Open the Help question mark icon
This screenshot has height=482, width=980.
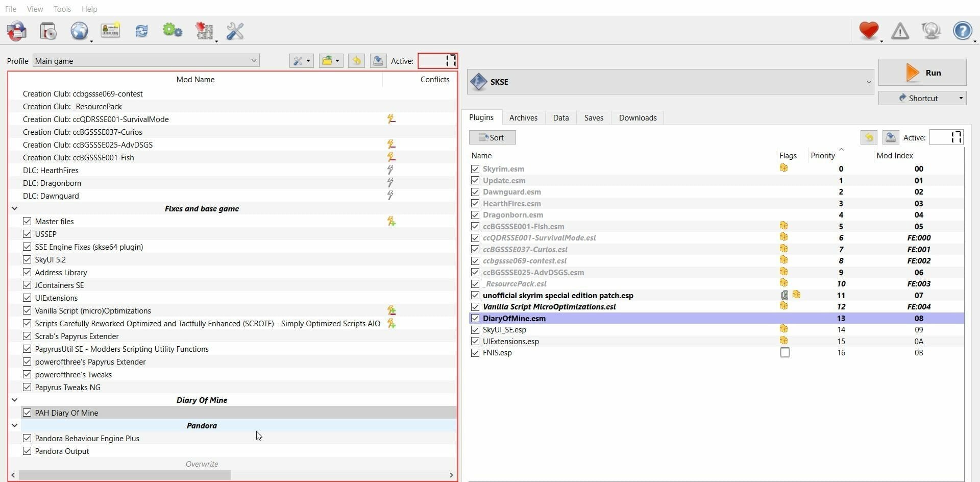(963, 31)
